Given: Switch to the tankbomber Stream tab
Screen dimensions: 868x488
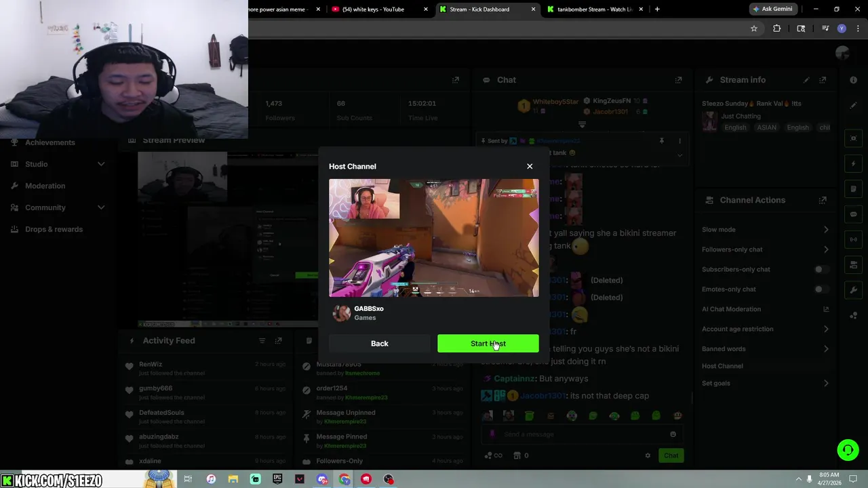Looking at the screenshot, I should 594,9.
